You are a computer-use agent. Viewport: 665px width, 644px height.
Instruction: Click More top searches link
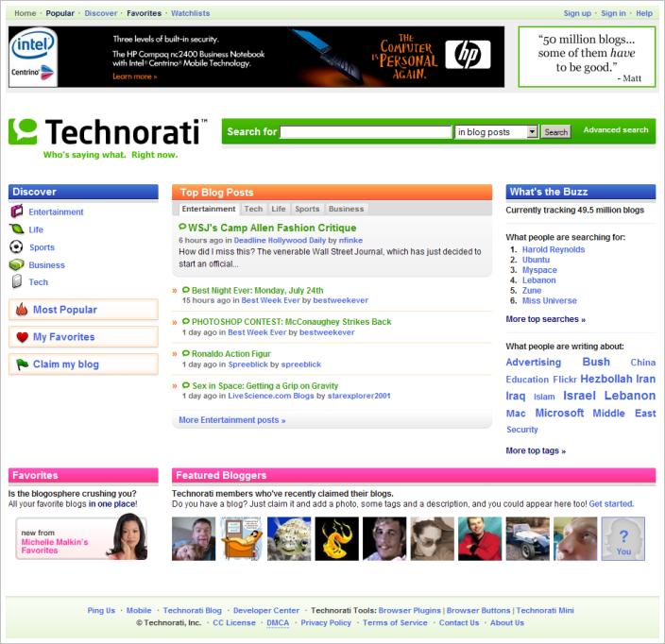click(545, 319)
